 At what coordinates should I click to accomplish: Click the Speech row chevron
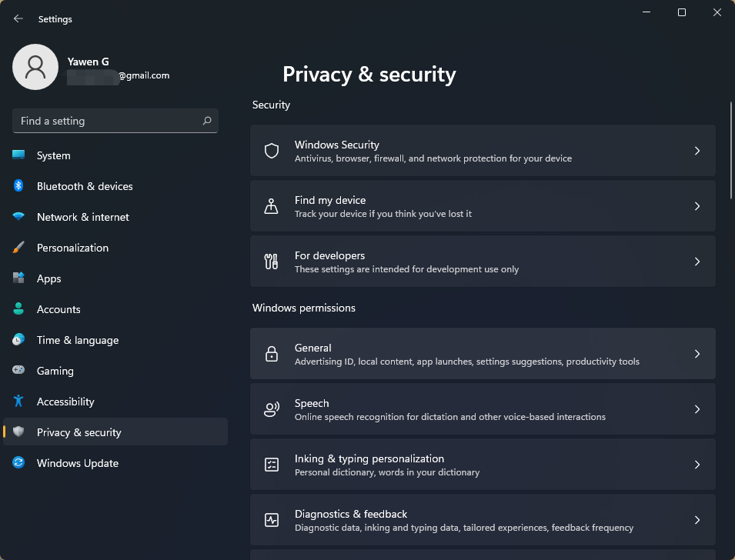click(x=697, y=409)
